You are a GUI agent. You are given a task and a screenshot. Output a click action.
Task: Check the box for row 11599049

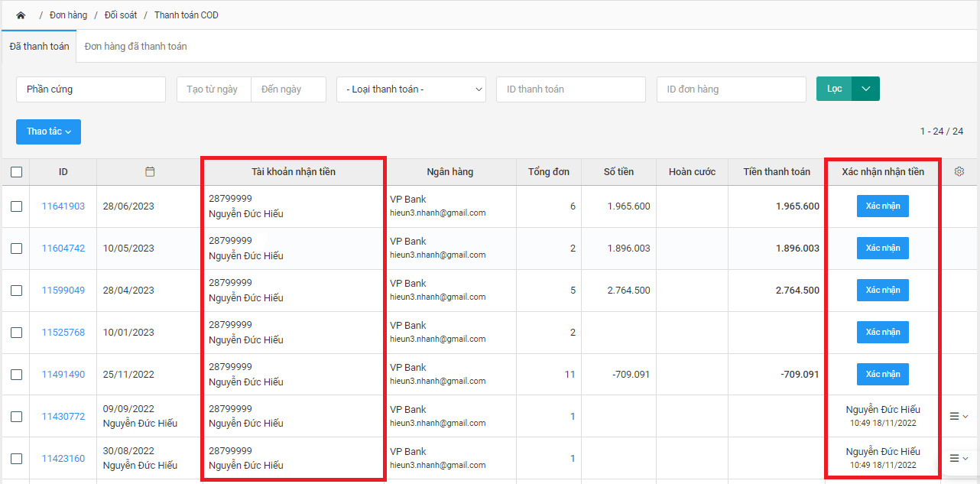pos(17,291)
